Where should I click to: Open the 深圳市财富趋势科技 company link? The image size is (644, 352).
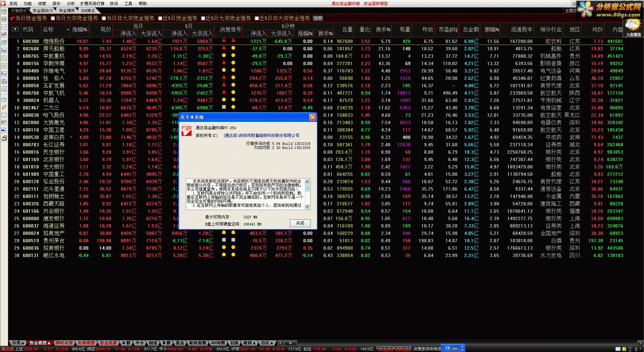click(x=261, y=135)
